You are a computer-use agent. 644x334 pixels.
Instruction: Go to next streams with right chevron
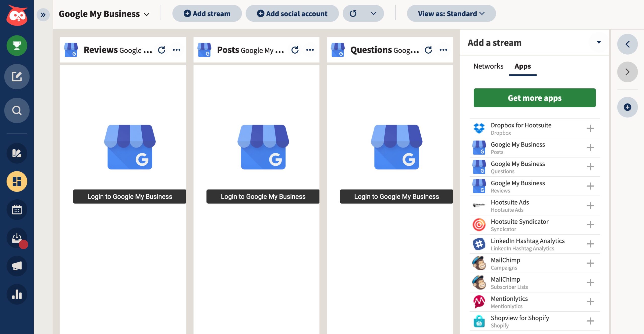coord(627,72)
